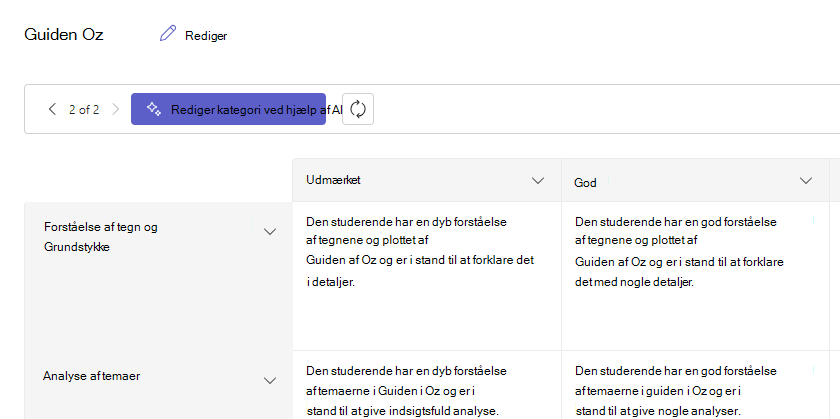Click the pencil edit icon
Image resolution: width=840 pixels, height=419 pixels.
pos(168,34)
